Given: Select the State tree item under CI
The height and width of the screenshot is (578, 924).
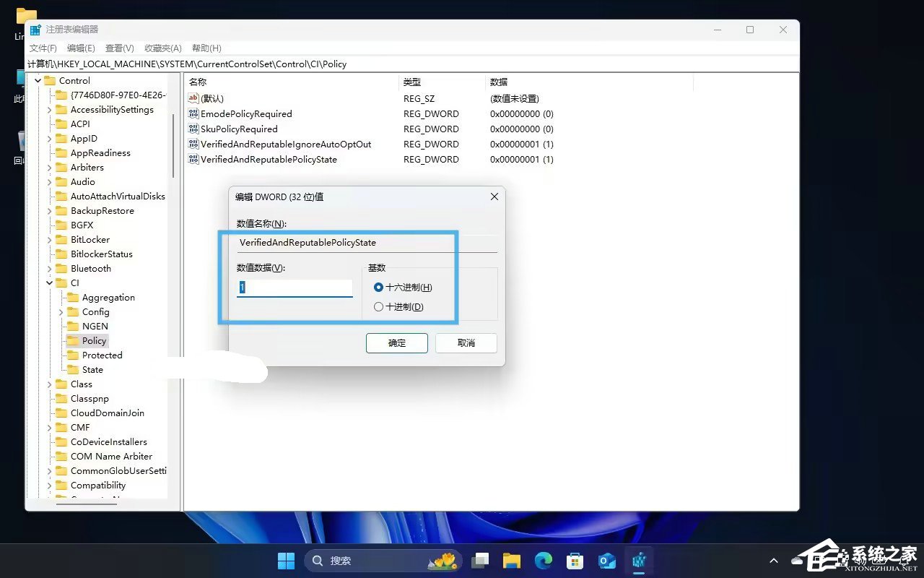Looking at the screenshot, I should click(92, 369).
